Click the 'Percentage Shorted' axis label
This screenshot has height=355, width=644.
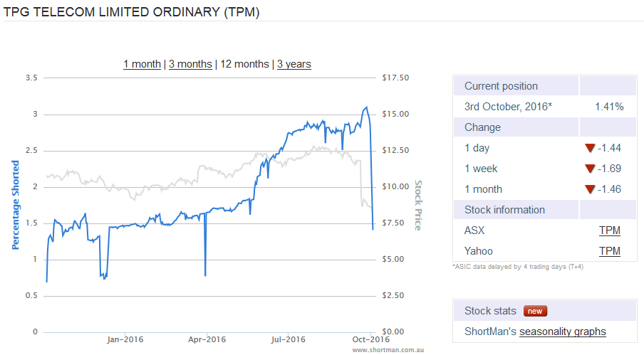tap(15, 205)
